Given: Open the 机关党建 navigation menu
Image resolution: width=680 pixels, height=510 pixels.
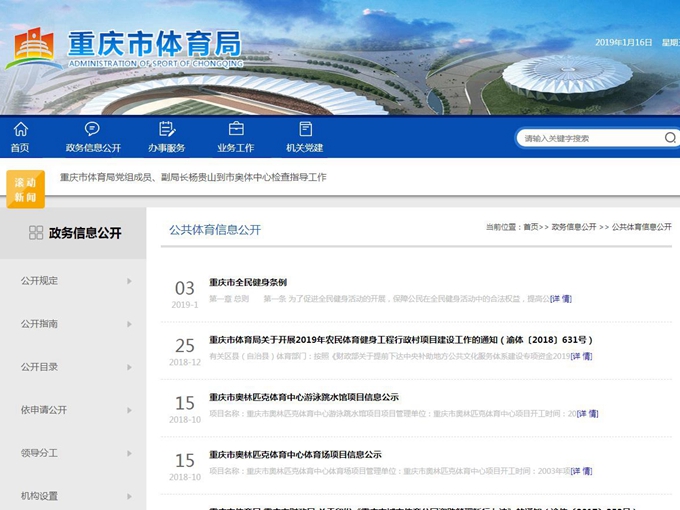Looking at the screenshot, I should coord(304,148).
